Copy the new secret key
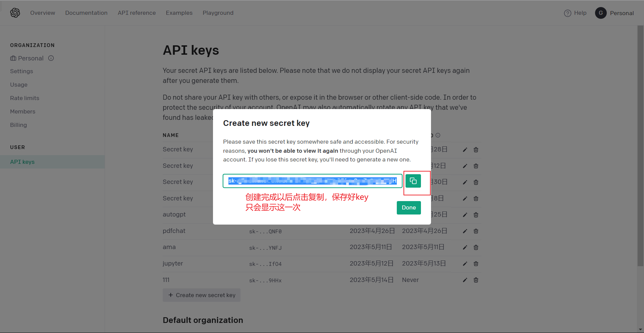This screenshot has width=644, height=333. 413,181
